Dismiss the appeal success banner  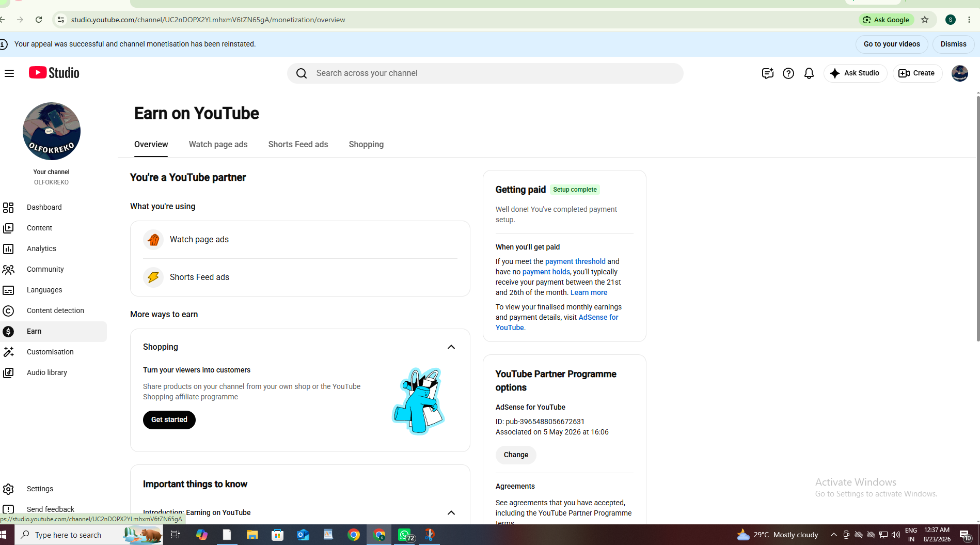[x=953, y=44]
